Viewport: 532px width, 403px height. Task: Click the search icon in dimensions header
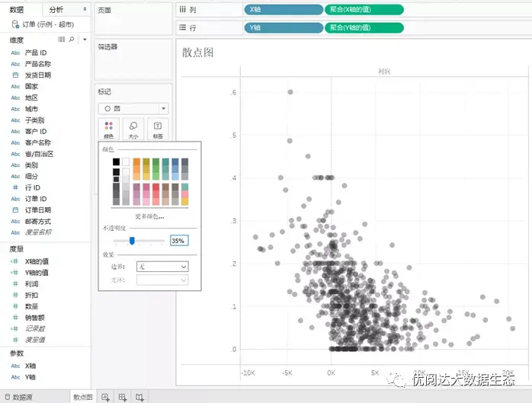coord(72,40)
